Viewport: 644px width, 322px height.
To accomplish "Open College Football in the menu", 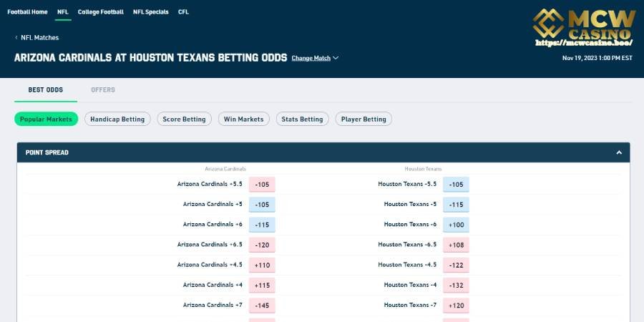I will pyautogui.click(x=101, y=12).
